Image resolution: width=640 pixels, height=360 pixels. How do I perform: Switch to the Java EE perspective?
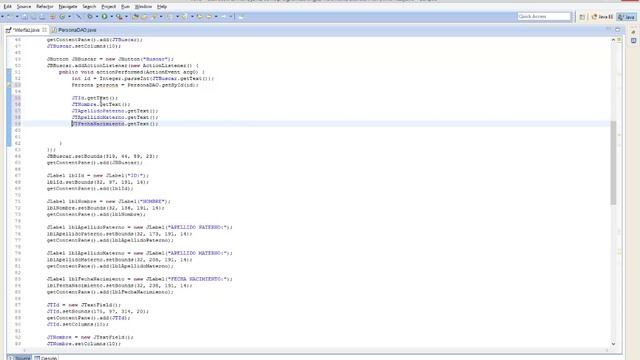pyautogui.click(x=602, y=17)
